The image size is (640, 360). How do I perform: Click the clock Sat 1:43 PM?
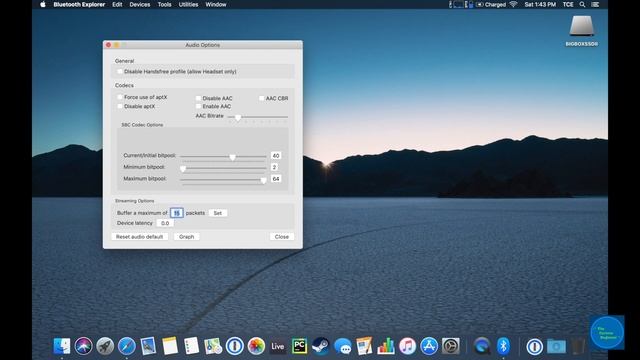540,4
